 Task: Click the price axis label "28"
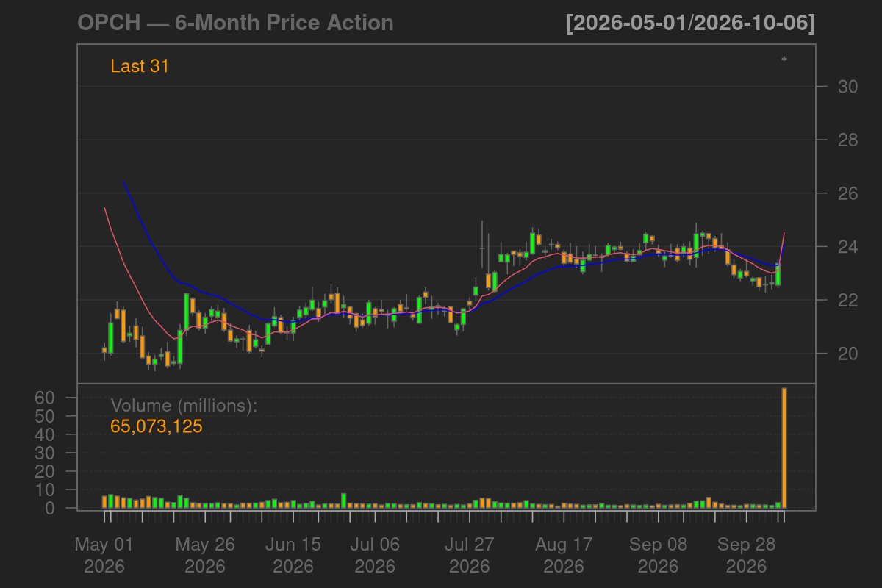pyautogui.click(x=848, y=140)
